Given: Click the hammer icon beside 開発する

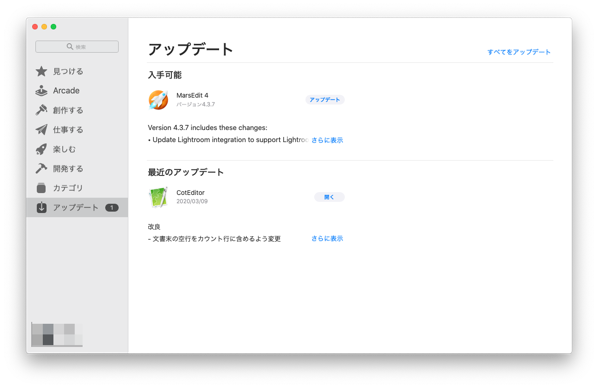Looking at the screenshot, I should (x=41, y=168).
